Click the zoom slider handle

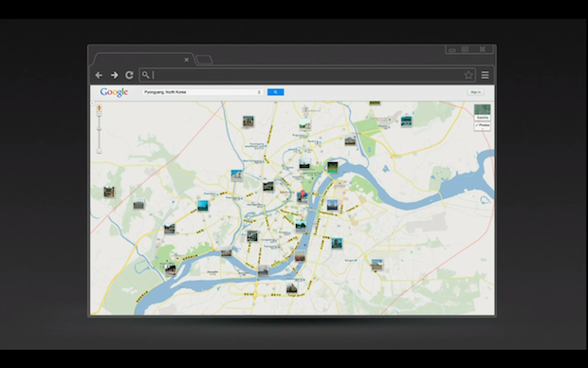click(99, 129)
